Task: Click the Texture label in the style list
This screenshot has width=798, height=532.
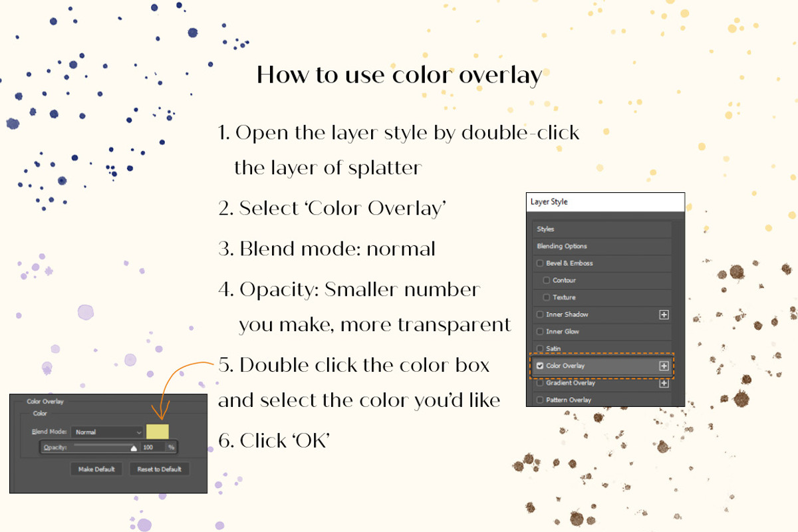Action: pos(564,297)
